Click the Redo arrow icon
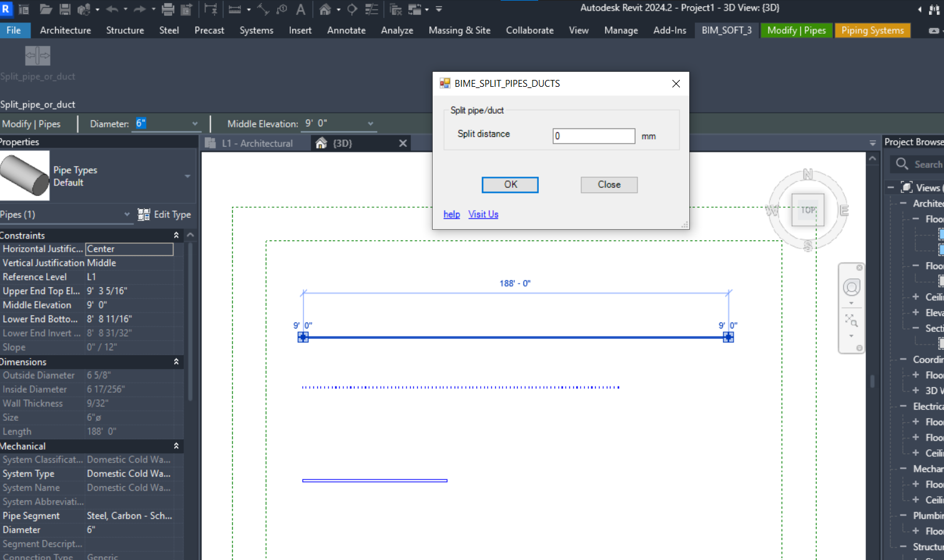The height and width of the screenshot is (560, 944). pyautogui.click(x=140, y=9)
